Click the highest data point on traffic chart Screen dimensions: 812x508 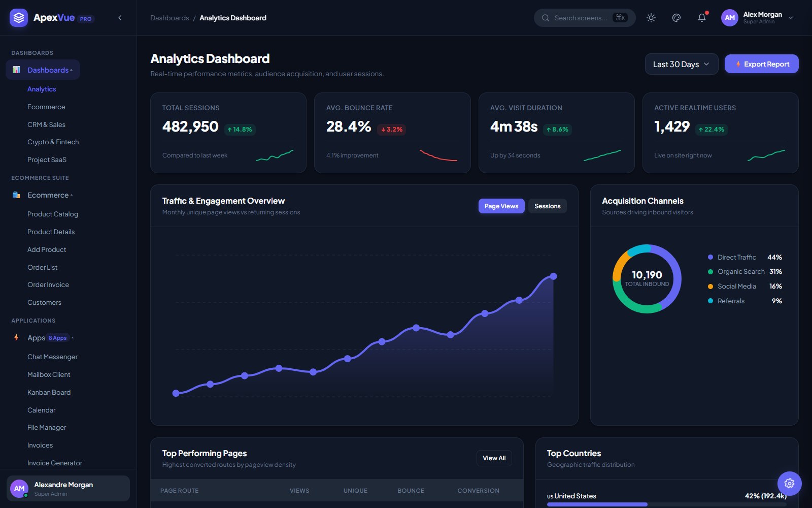(554, 276)
